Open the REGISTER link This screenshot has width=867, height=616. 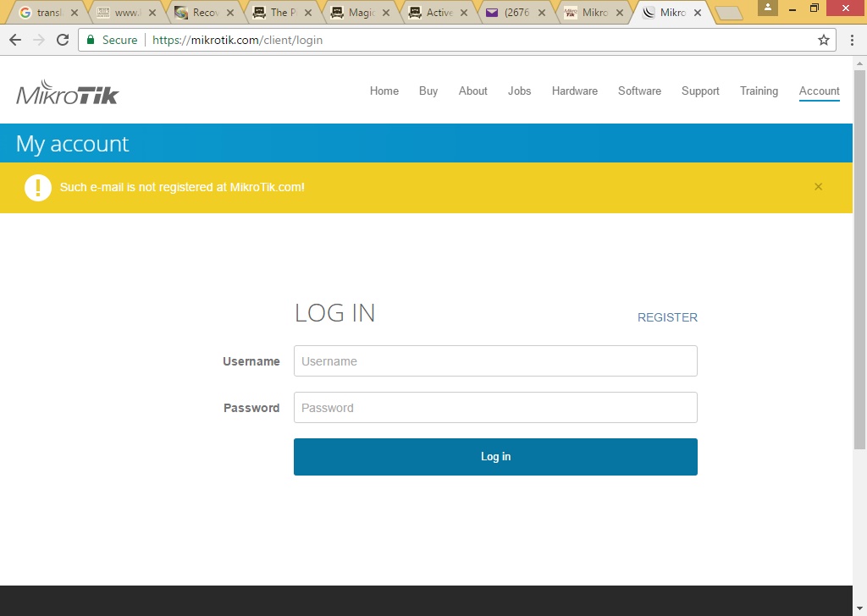[667, 317]
